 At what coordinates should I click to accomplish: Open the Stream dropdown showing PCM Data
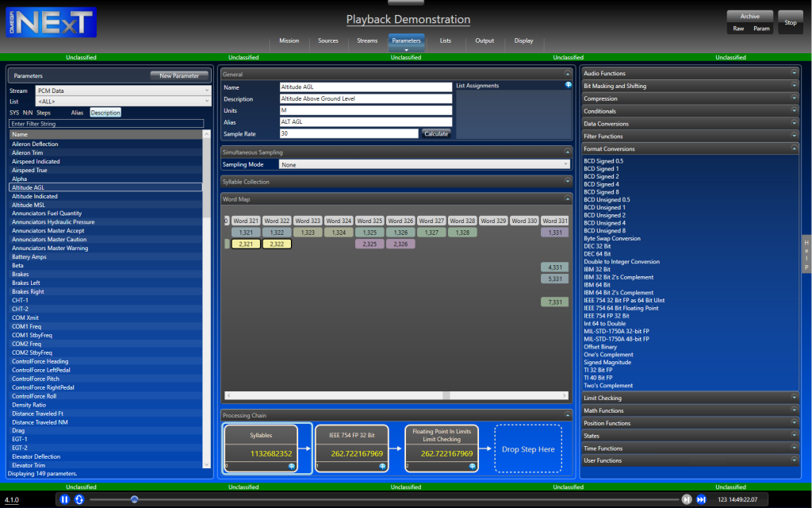(123, 90)
